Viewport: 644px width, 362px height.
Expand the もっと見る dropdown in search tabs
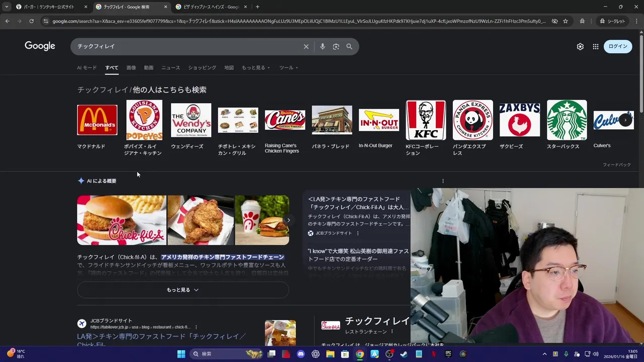click(x=256, y=67)
